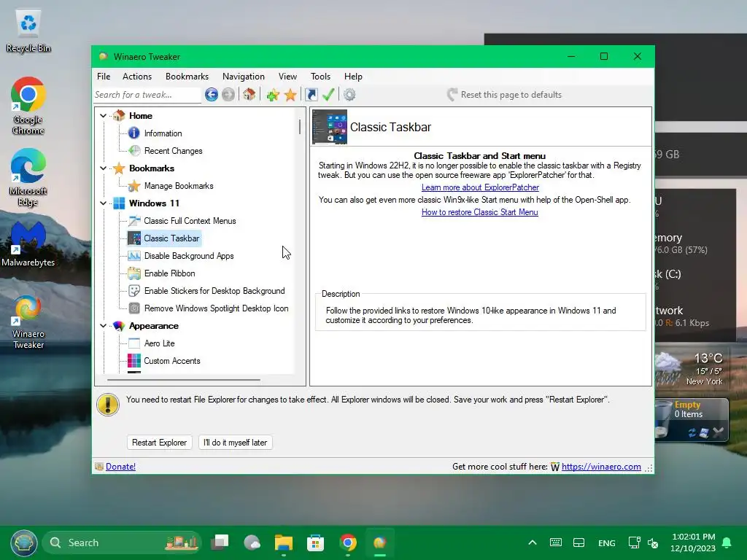Open Microsoft Edge desktop shortcut icon
The image size is (747, 560).
tap(28, 166)
